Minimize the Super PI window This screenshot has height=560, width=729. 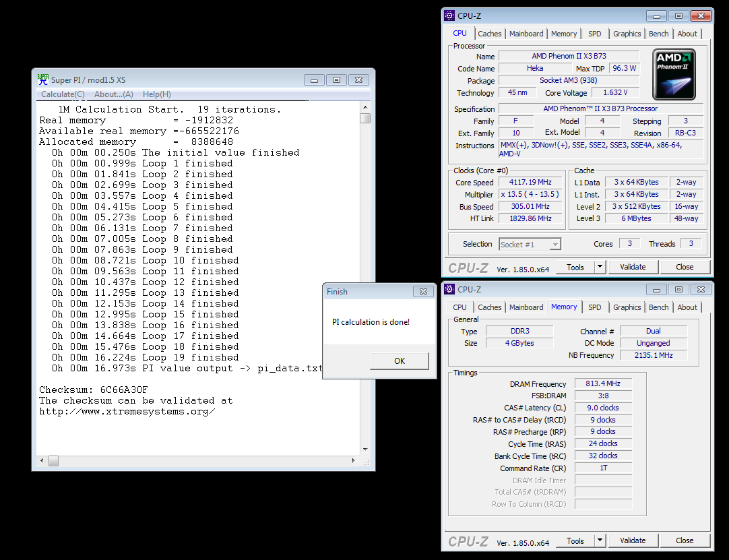tap(314, 80)
